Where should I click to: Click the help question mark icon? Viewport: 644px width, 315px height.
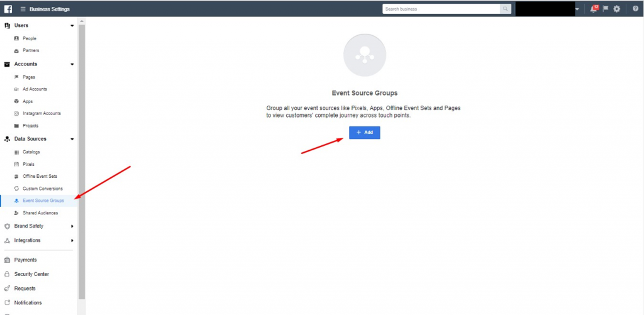pyautogui.click(x=635, y=9)
